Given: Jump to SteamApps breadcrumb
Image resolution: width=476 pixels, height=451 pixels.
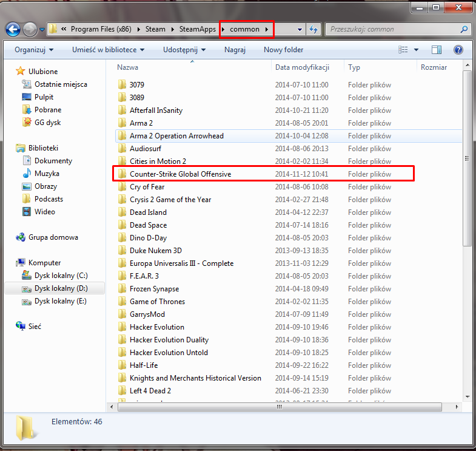Looking at the screenshot, I should pyautogui.click(x=197, y=29).
